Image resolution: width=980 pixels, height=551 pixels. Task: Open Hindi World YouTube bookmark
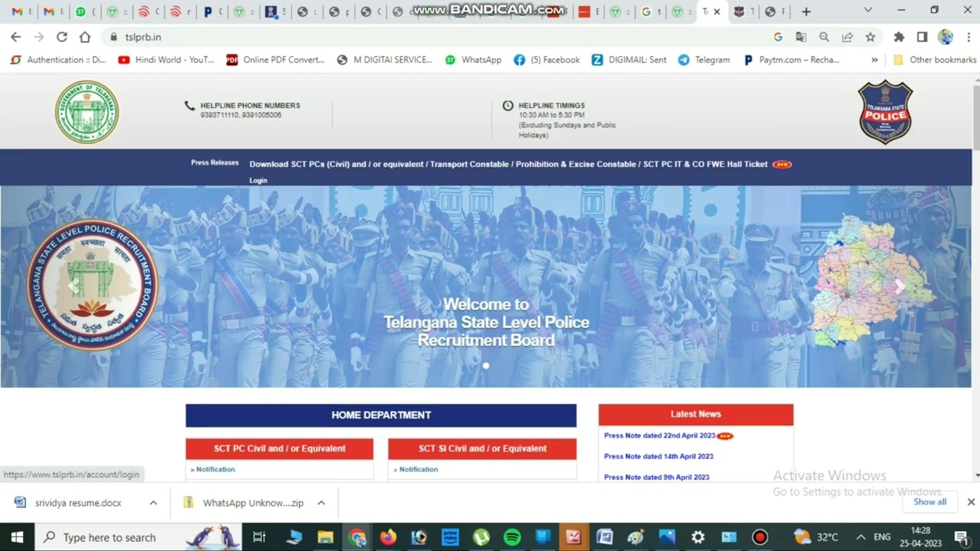tap(166, 60)
